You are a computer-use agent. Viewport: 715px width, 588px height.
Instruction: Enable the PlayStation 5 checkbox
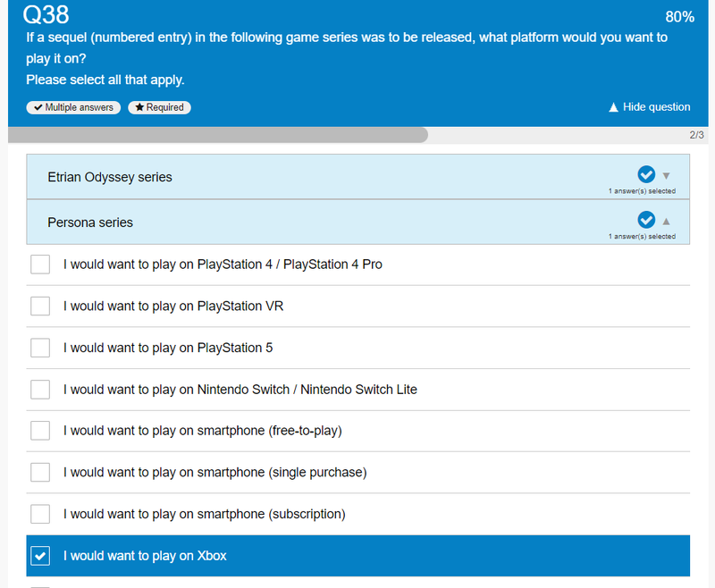click(40, 348)
